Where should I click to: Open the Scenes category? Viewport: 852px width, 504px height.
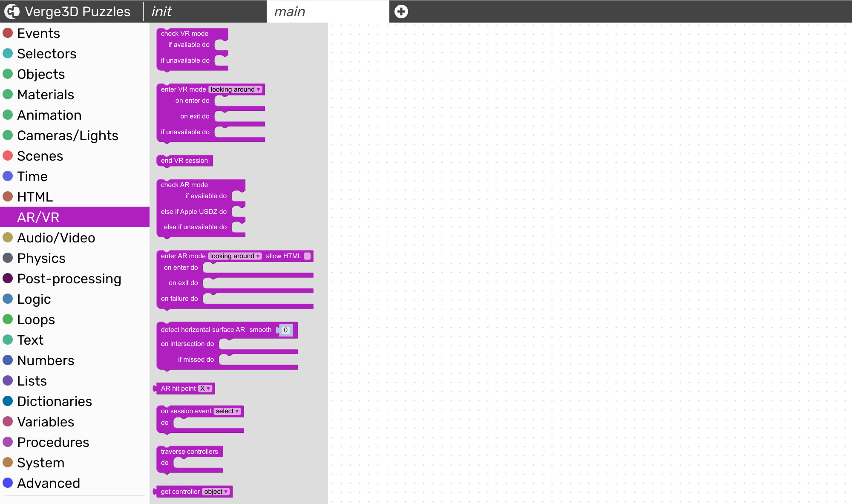coord(75,156)
